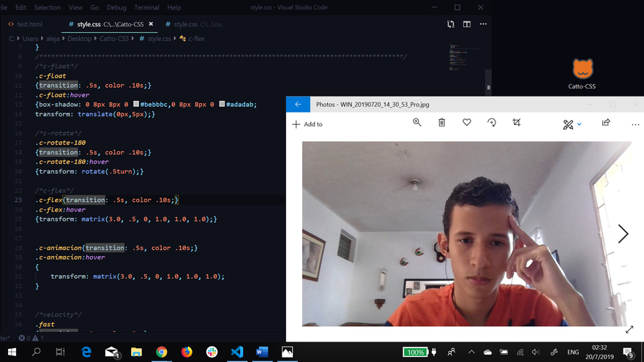Click the #bebbbc color swatch in box-shadow
The height and width of the screenshot is (362, 644).
136,105
